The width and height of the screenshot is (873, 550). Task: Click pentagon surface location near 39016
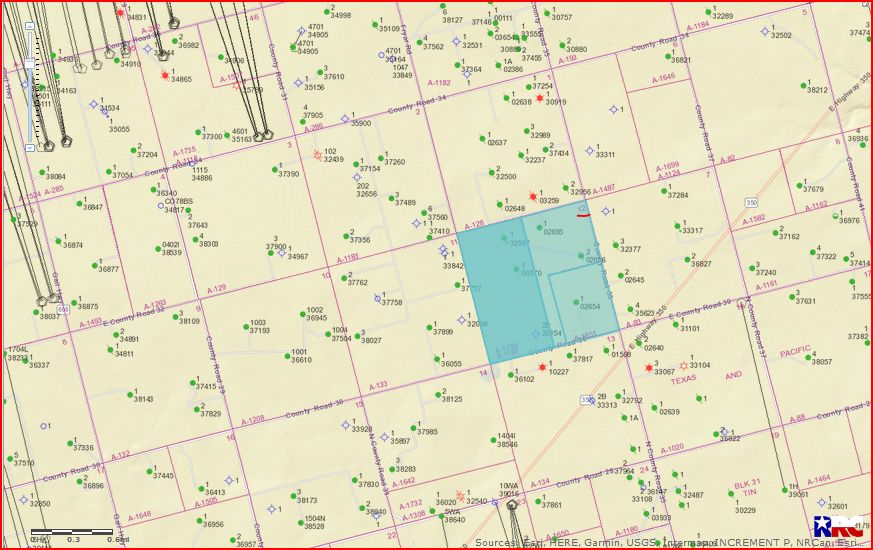click(512, 505)
